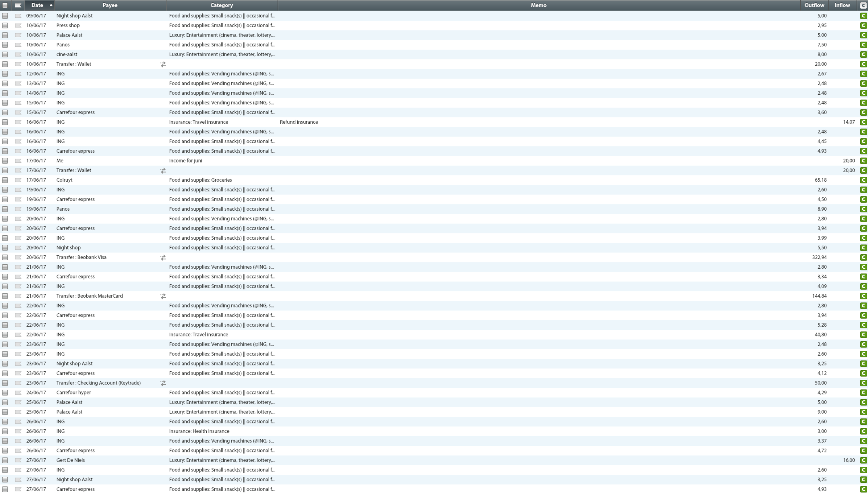Sort transactions by Payee column header
This screenshot has height=494, width=868.
coord(110,5)
